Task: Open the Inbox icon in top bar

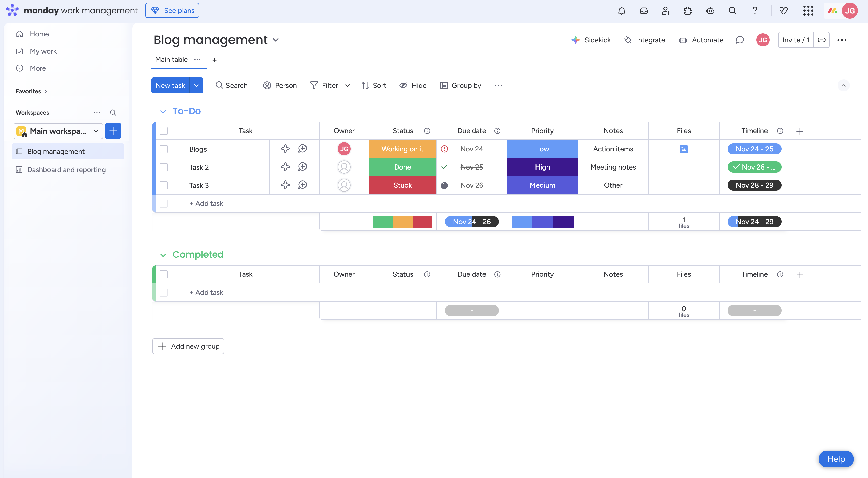Action: [644, 10]
